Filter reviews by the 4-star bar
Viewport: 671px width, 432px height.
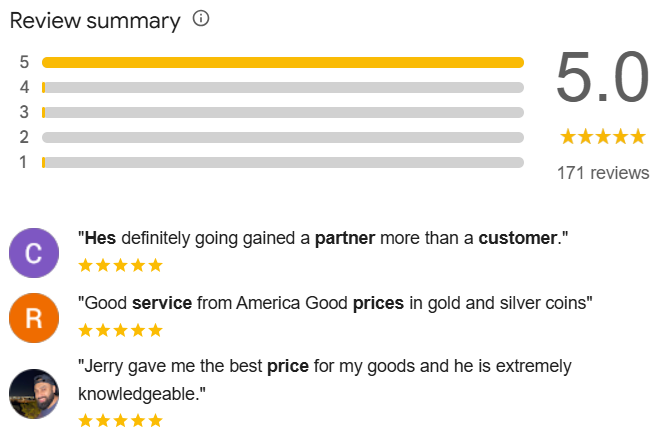pos(283,87)
